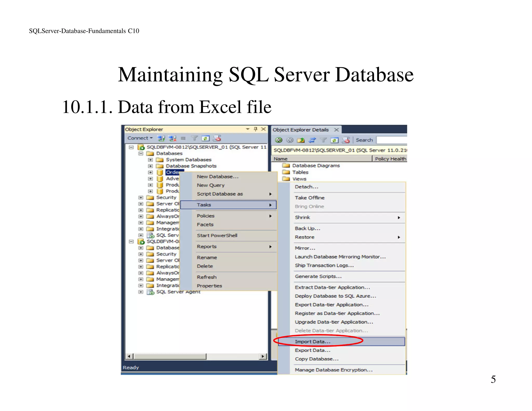Collapse the SQLDBFVM-0812\SQLSERVER_01 server node
The height and width of the screenshot is (411, 532).
coord(131,147)
